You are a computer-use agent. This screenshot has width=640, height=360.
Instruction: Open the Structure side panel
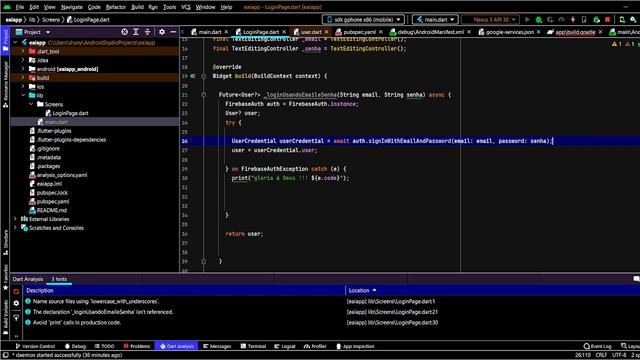tap(5, 243)
